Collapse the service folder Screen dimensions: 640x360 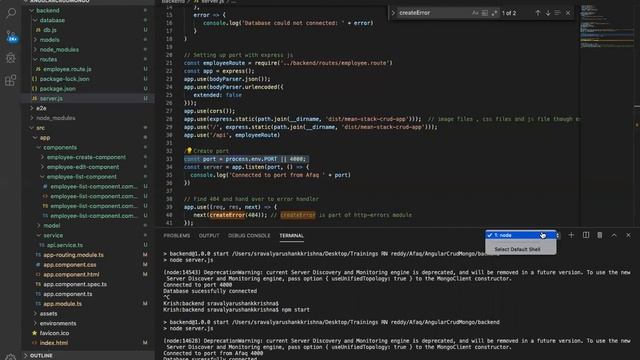(x=53, y=235)
